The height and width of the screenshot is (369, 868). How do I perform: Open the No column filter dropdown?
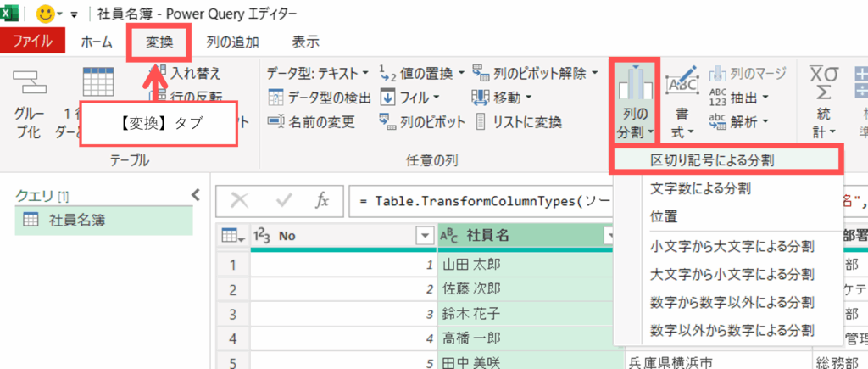(424, 235)
